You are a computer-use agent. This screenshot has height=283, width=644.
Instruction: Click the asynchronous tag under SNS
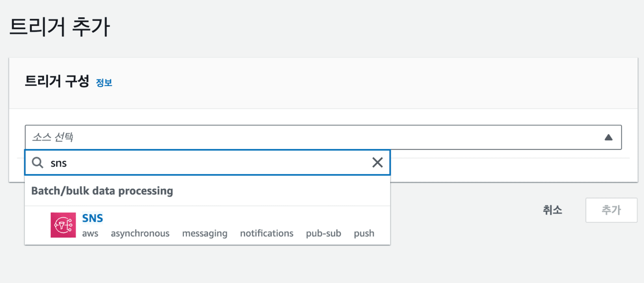point(140,234)
